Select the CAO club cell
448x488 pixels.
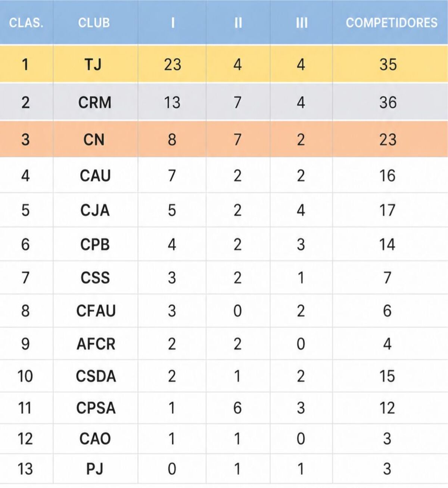point(95,439)
